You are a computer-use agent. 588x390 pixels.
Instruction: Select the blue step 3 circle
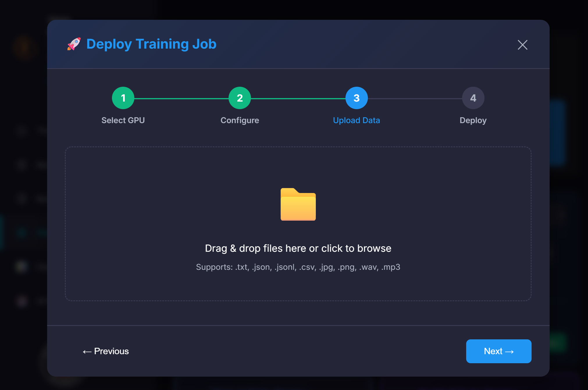tap(356, 98)
